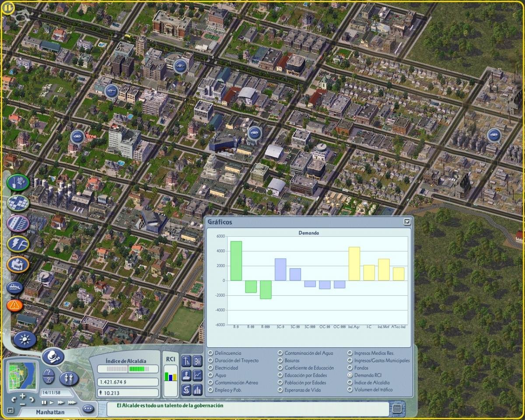The image size is (525, 420).
Task: Open the zoning tools menu
Action: click(x=18, y=203)
